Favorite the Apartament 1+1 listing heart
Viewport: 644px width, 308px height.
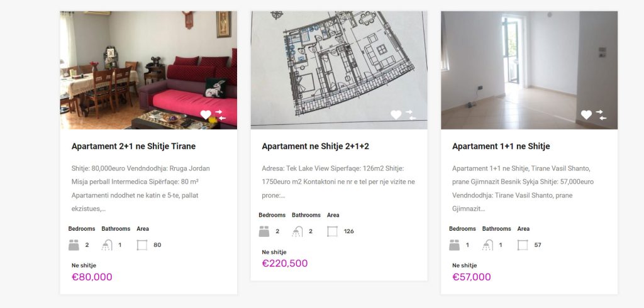(x=586, y=115)
